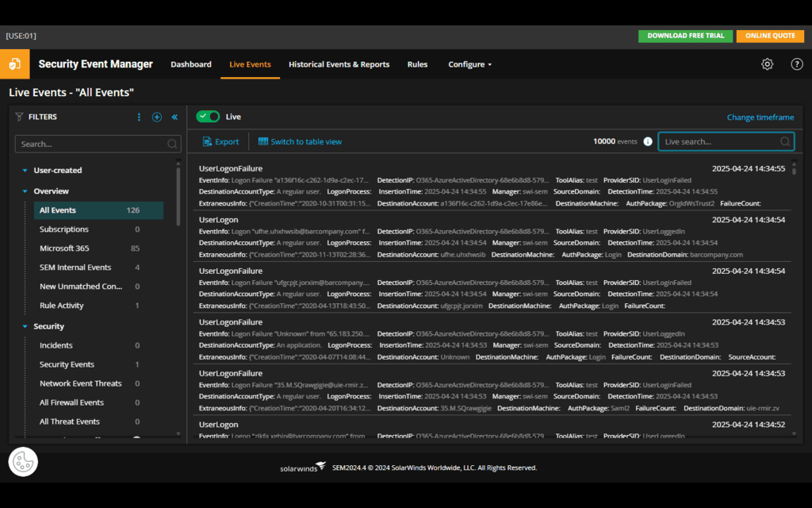Open the settings gear icon

(766, 64)
